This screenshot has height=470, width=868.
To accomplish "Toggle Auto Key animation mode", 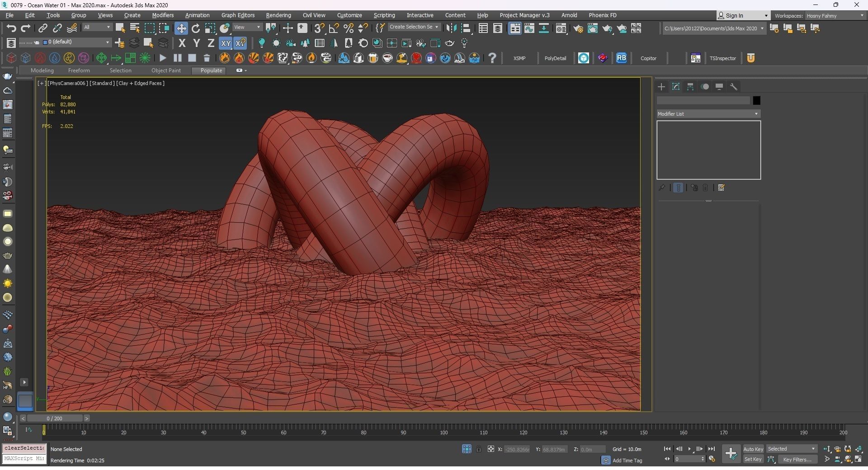I will point(753,449).
